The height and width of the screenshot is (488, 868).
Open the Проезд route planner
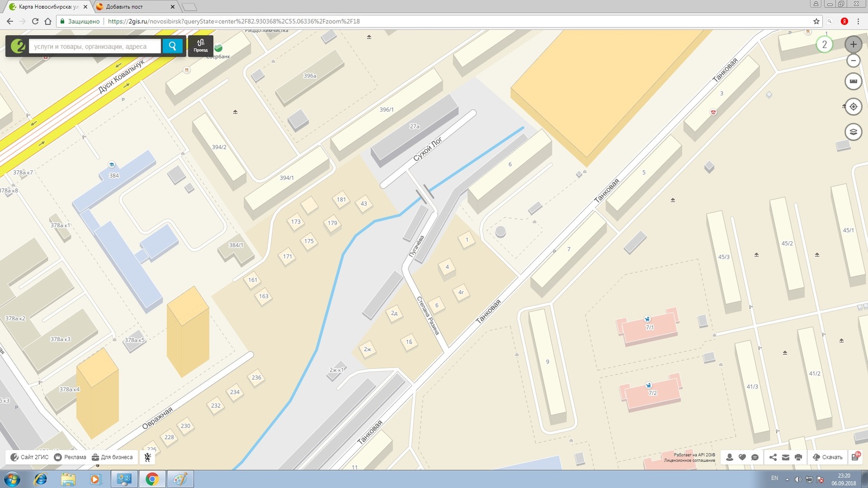click(201, 46)
